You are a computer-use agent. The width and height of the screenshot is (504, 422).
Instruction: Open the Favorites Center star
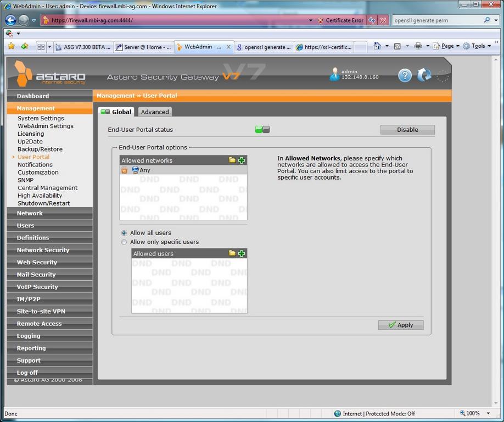(11, 46)
